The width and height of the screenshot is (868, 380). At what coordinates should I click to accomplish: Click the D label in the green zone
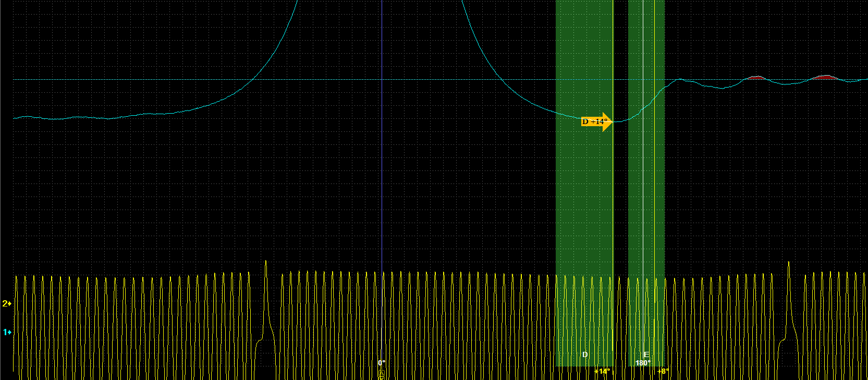click(585, 354)
